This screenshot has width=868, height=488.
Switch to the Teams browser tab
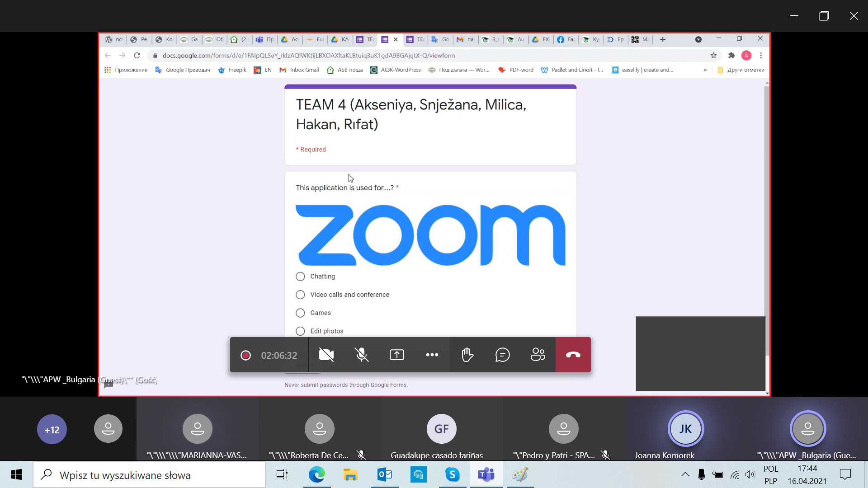pos(264,39)
